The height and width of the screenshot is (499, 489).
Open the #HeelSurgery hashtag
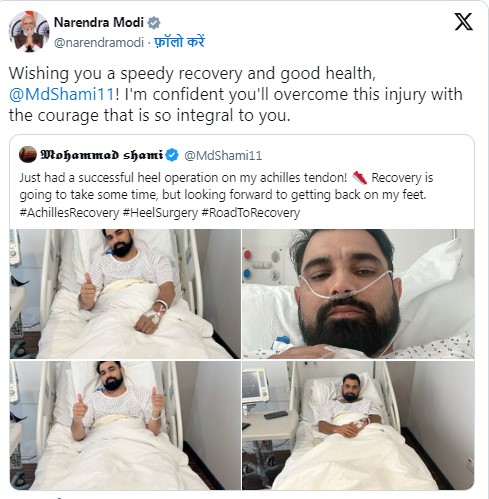pos(160,213)
